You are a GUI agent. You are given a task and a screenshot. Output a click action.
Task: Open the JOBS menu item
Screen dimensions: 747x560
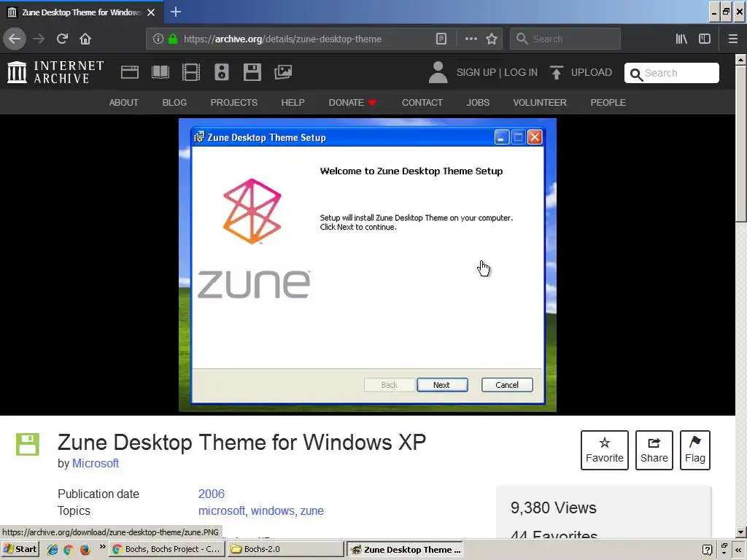pyautogui.click(x=478, y=102)
